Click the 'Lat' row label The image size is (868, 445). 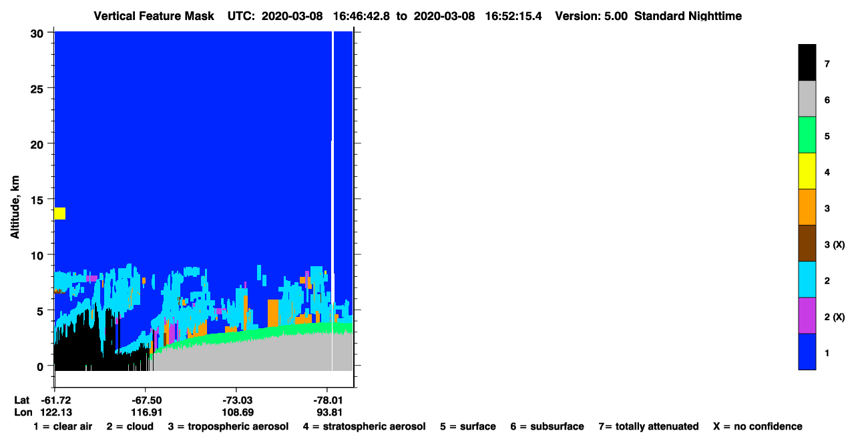23,400
